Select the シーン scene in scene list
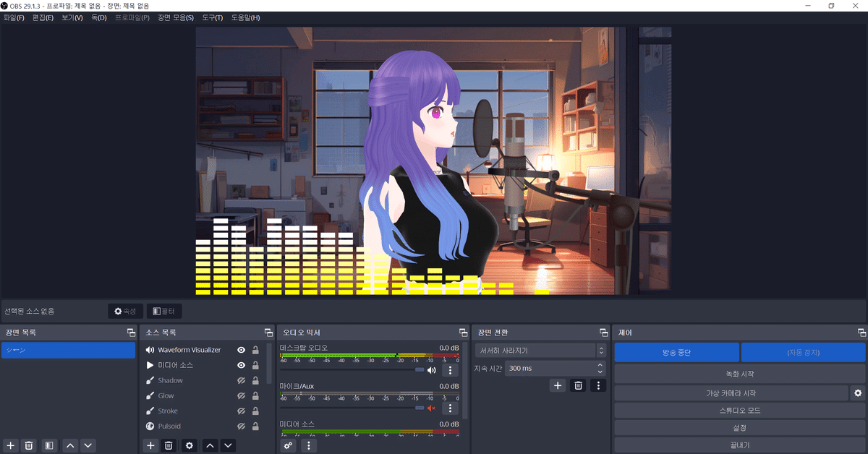This screenshot has width=868, height=454. pyautogui.click(x=68, y=350)
